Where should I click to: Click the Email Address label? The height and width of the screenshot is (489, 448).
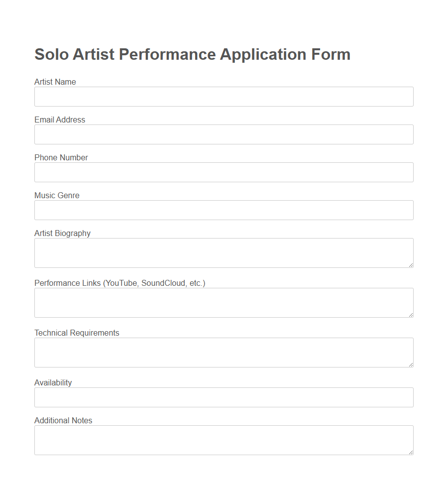pyautogui.click(x=59, y=120)
